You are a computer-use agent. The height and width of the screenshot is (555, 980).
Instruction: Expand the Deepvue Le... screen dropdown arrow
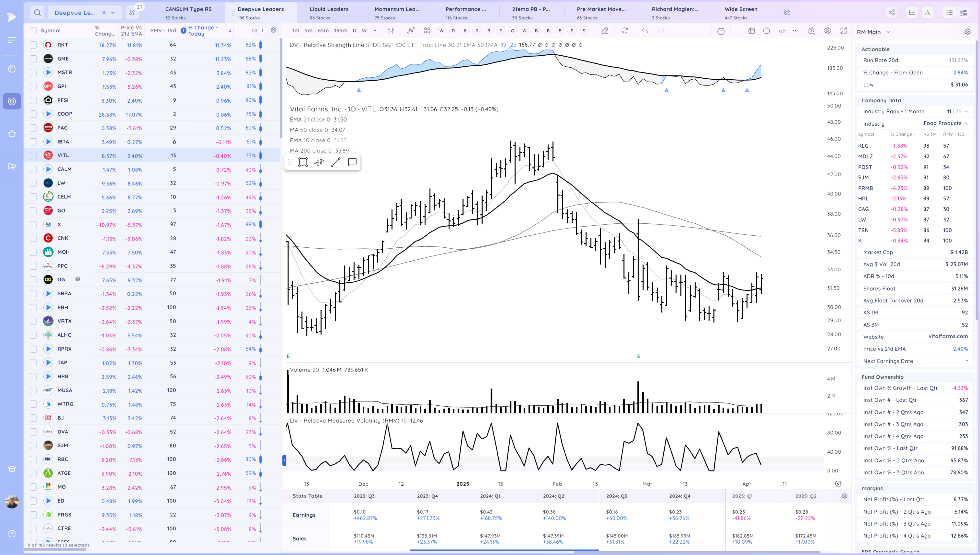click(113, 12)
